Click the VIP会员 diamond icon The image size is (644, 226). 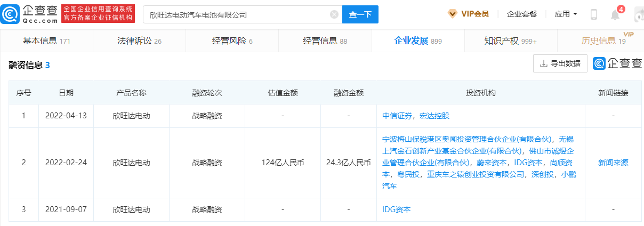click(452, 14)
